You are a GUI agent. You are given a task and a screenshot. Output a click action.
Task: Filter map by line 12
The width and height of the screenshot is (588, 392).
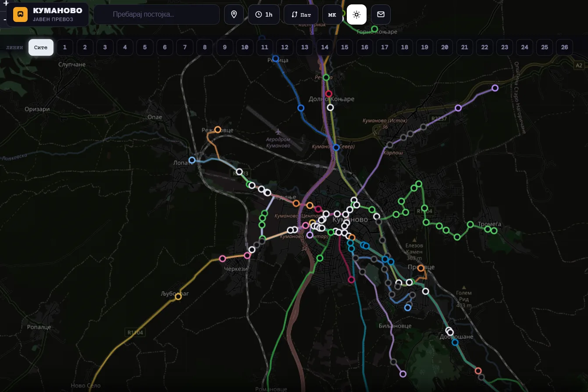[285, 47]
